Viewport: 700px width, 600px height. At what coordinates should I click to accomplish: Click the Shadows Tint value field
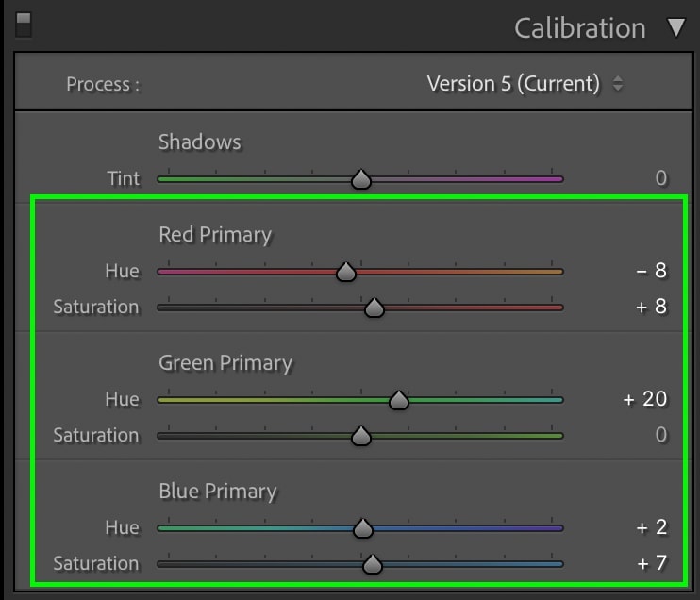pos(660,178)
